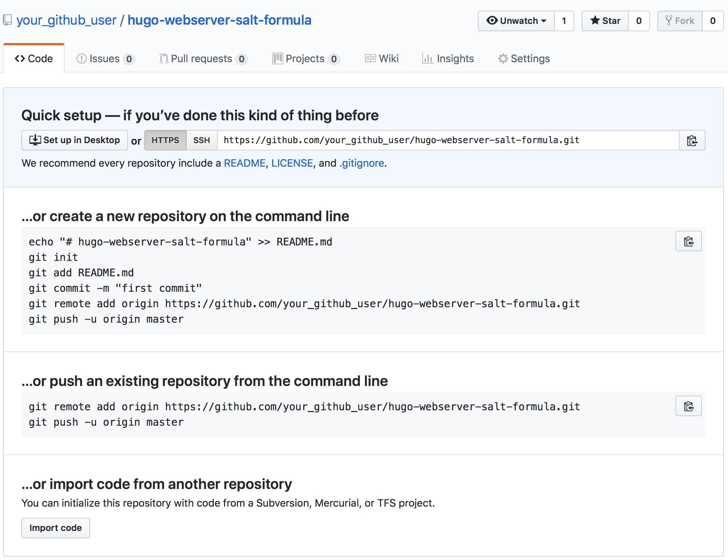The width and height of the screenshot is (728, 560).
Task: Expand watcher count next to Unwatch
Action: (x=564, y=21)
